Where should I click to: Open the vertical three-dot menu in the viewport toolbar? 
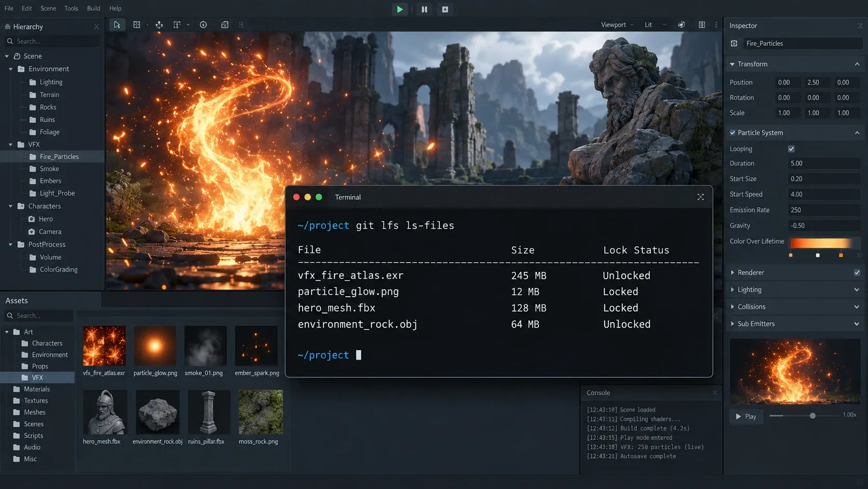coord(716,25)
